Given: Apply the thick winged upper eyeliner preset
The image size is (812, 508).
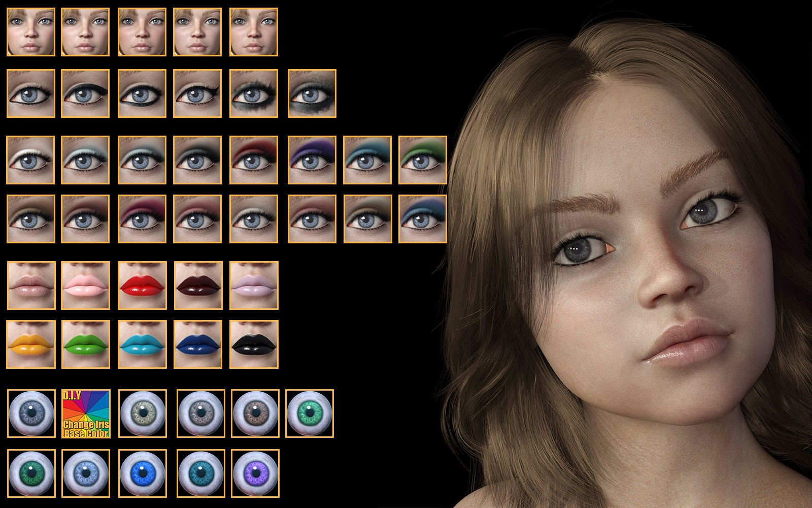Looking at the screenshot, I should 85,93.
